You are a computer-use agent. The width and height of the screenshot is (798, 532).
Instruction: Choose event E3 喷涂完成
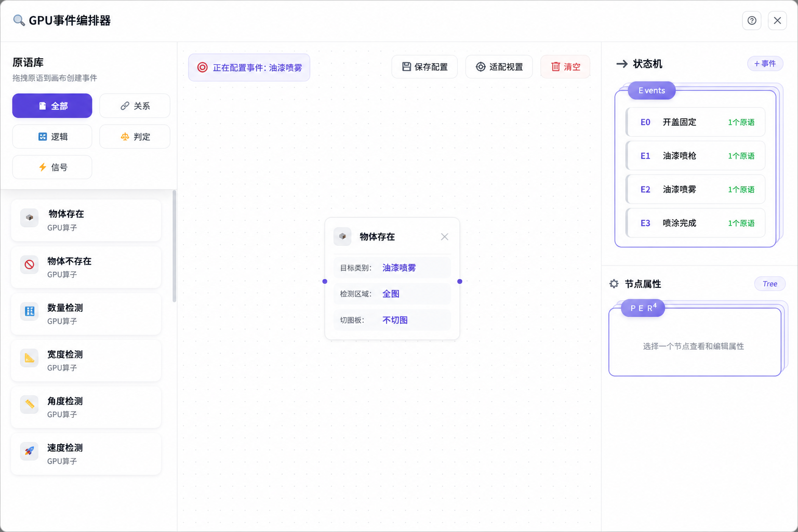[696, 223]
